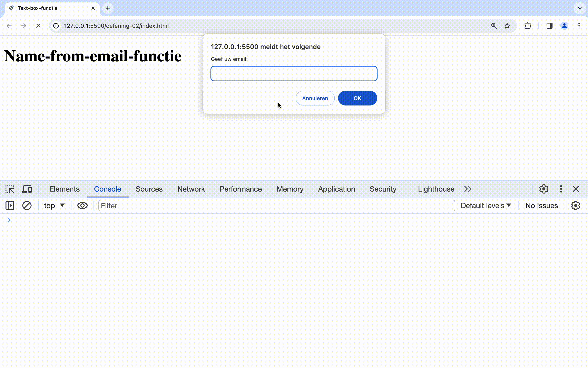Open DevTools three-dot customize menu

(561, 189)
